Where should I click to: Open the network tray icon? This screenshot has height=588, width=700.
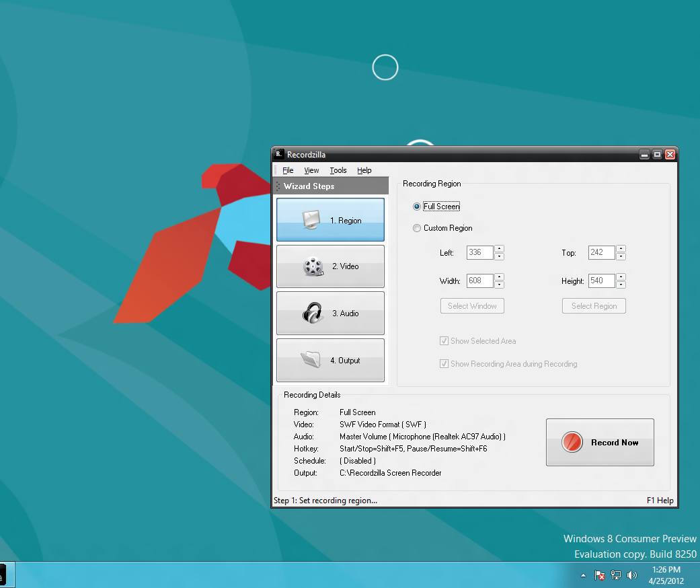[616, 575]
